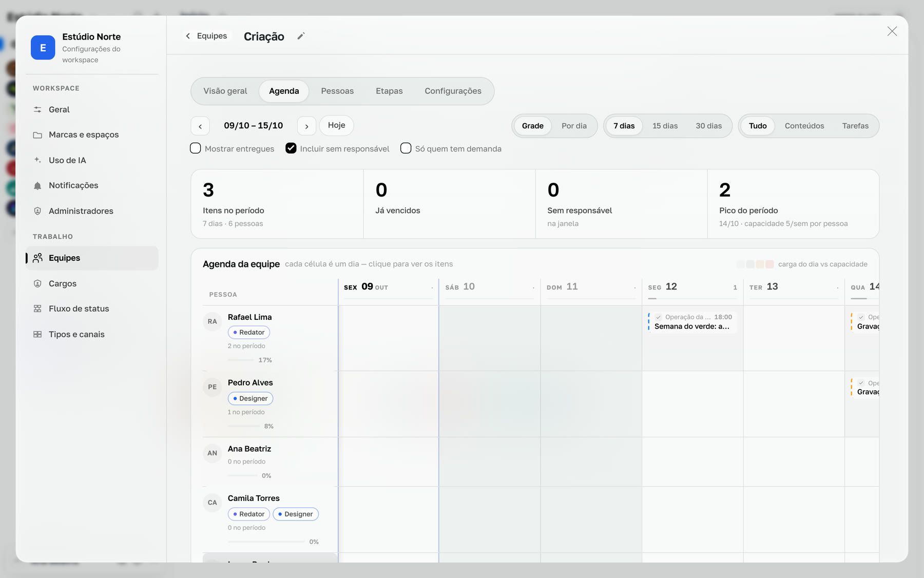Filter agenda by Tarefas
The image size is (924, 578).
pos(855,126)
